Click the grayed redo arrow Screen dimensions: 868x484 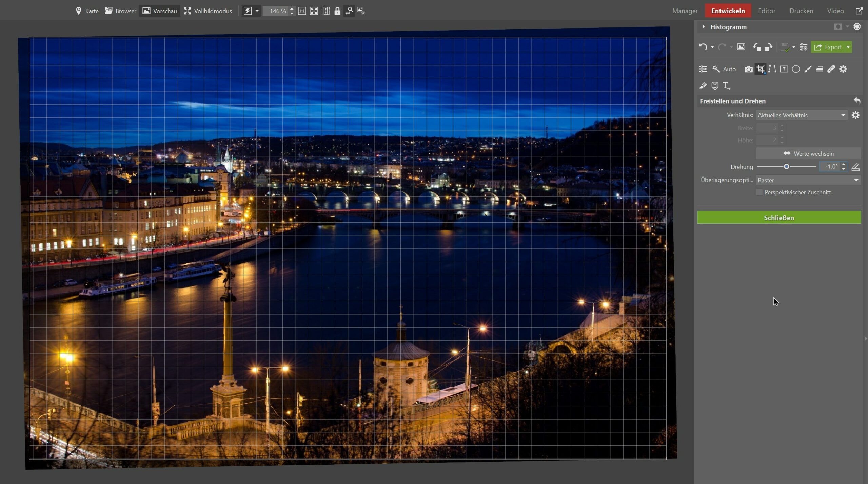coord(722,47)
